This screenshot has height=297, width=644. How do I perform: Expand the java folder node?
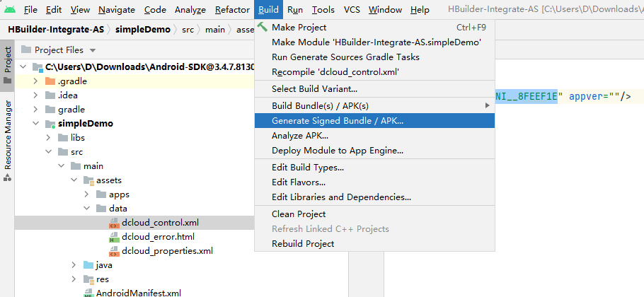(74, 265)
